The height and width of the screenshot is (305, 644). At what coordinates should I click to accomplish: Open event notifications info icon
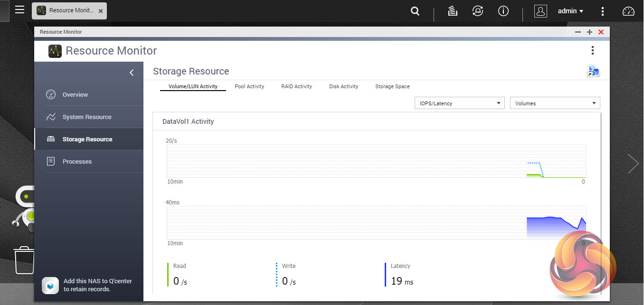pyautogui.click(x=503, y=11)
